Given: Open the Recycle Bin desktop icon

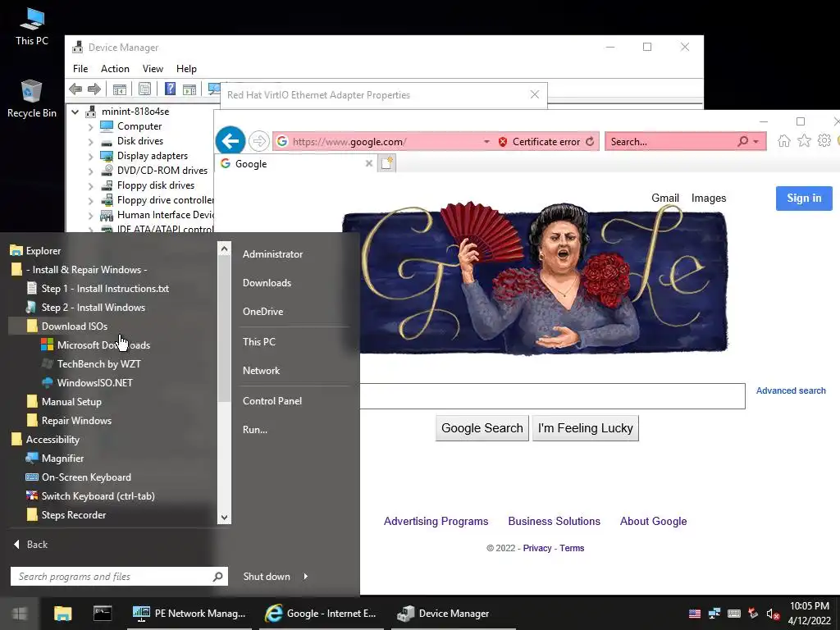Looking at the screenshot, I should click(x=32, y=98).
